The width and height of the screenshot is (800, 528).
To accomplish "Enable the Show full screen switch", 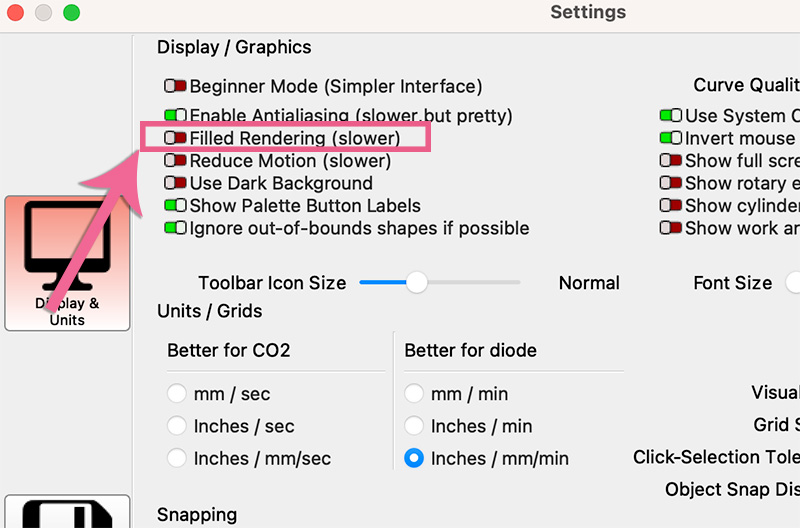I will (671, 160).
